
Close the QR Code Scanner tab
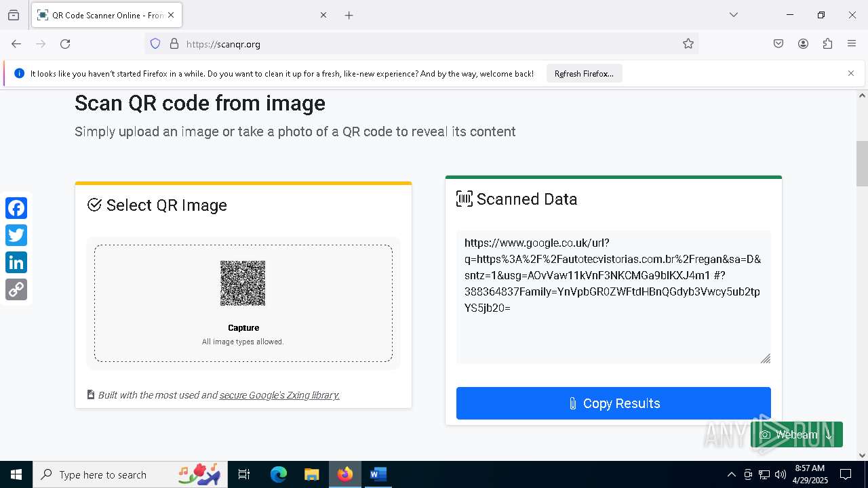pyautogui.click(x=171, y=15)
